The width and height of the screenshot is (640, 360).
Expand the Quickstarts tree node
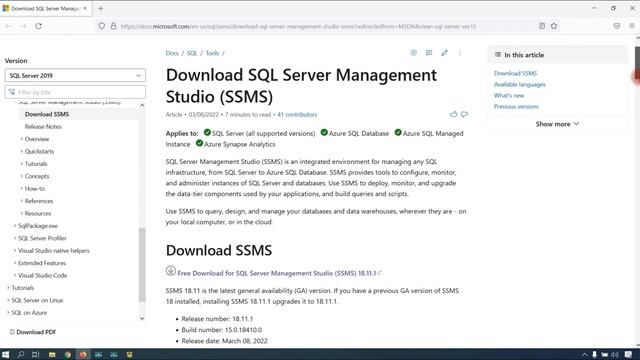tap(22, 151)
